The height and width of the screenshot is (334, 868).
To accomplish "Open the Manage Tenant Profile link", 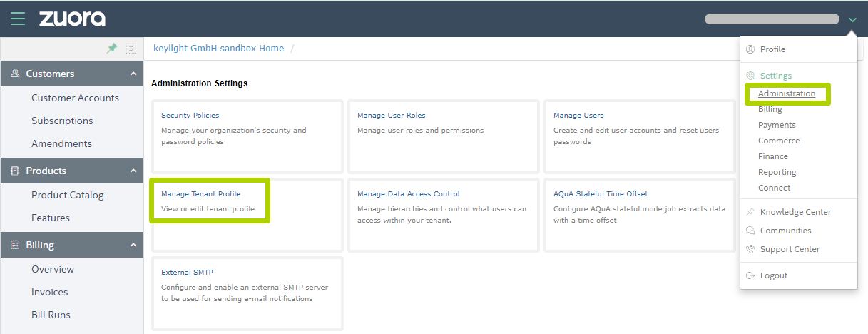I will click(x=200, y=193).
